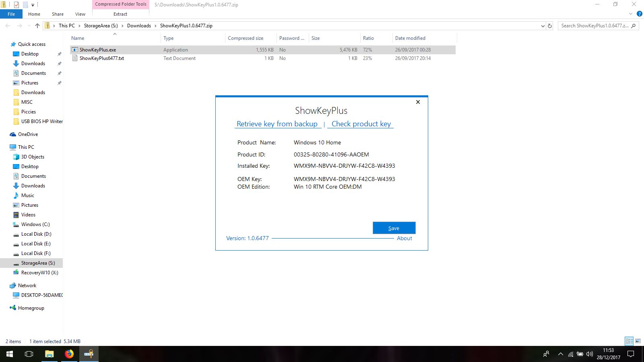Select OneDrive in navigation pane

(x=28, y=134)
